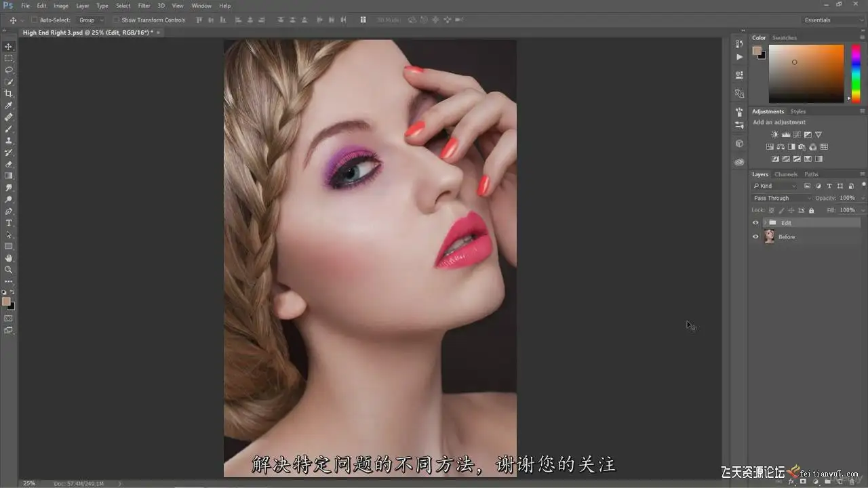Open the File menu
868x488 pixels.
point(25,6)
